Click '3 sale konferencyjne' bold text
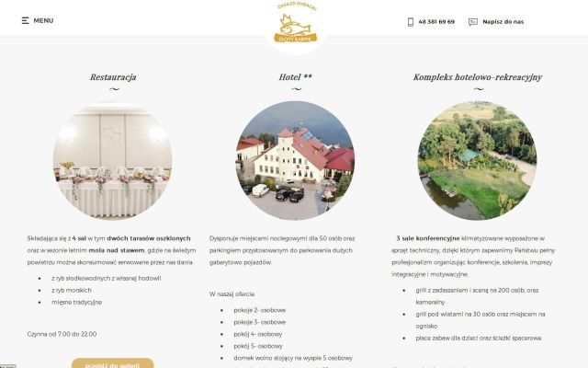 (x=428, y=238)
